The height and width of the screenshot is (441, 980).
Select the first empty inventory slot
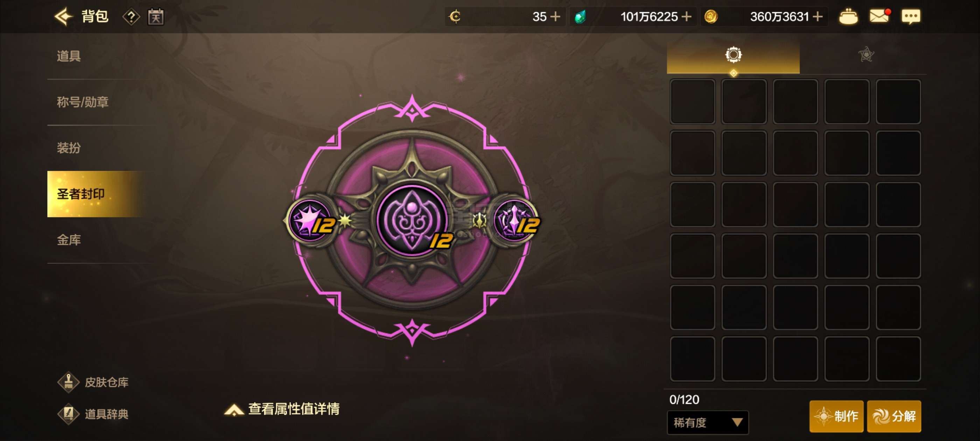[x=692, y=101]
